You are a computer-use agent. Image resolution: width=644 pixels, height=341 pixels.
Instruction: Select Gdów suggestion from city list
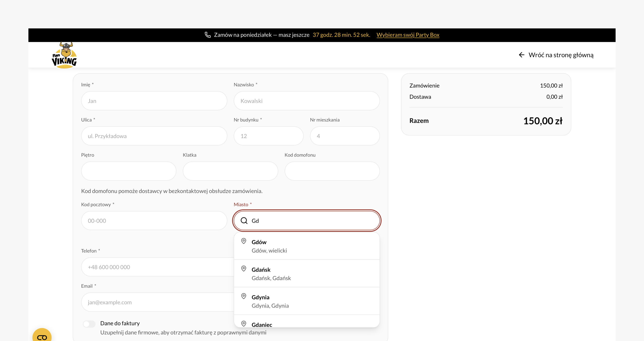click(x=307, y=246)
